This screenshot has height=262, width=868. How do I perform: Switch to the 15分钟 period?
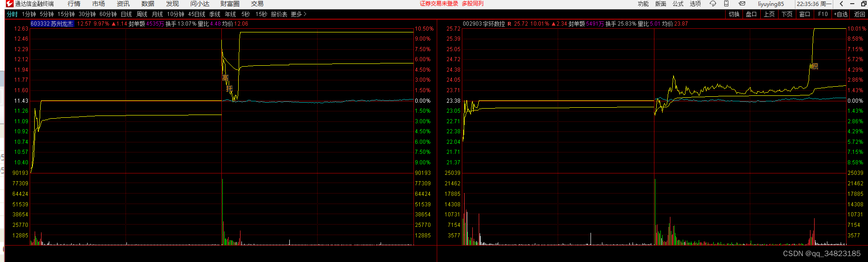pyautogui.click(x=66, y=14)
